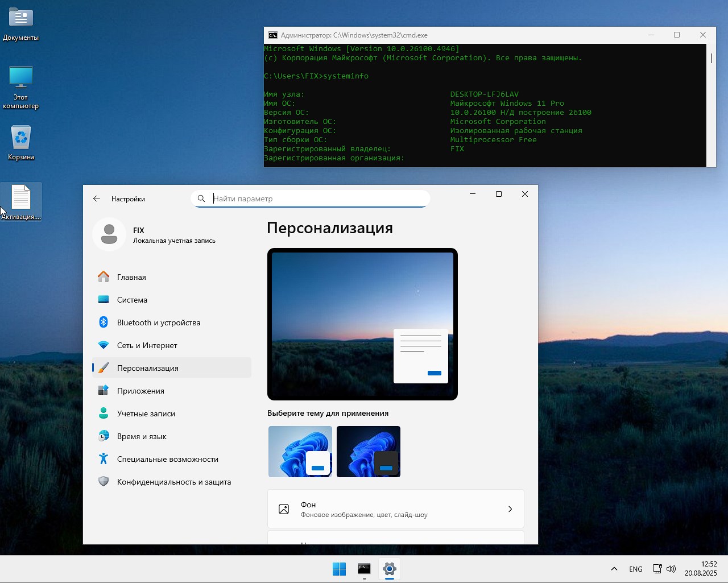Click the ENG language indicator

(x=636, y=569)
